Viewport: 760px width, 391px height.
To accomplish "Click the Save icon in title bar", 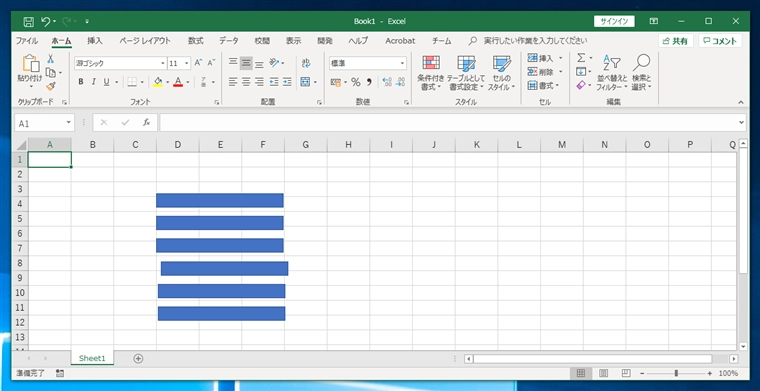I will [29, 21].
